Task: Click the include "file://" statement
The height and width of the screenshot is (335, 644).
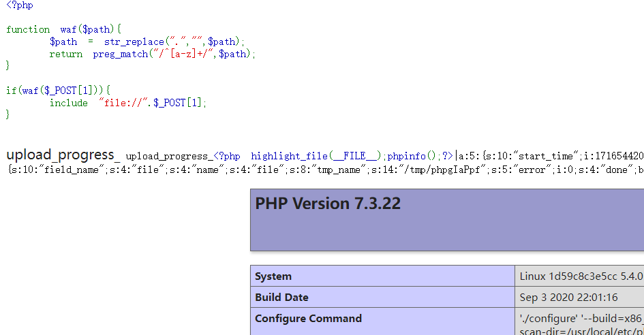Action: [127, 103]
